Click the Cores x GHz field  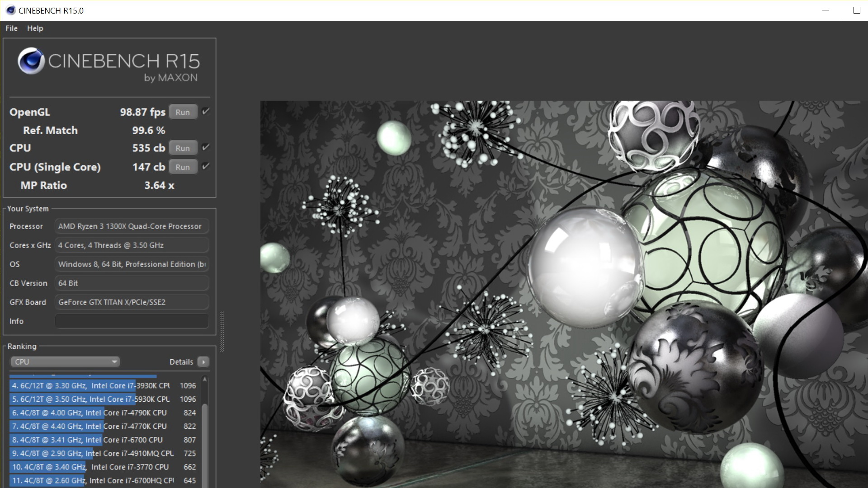(x=132, y=245)
